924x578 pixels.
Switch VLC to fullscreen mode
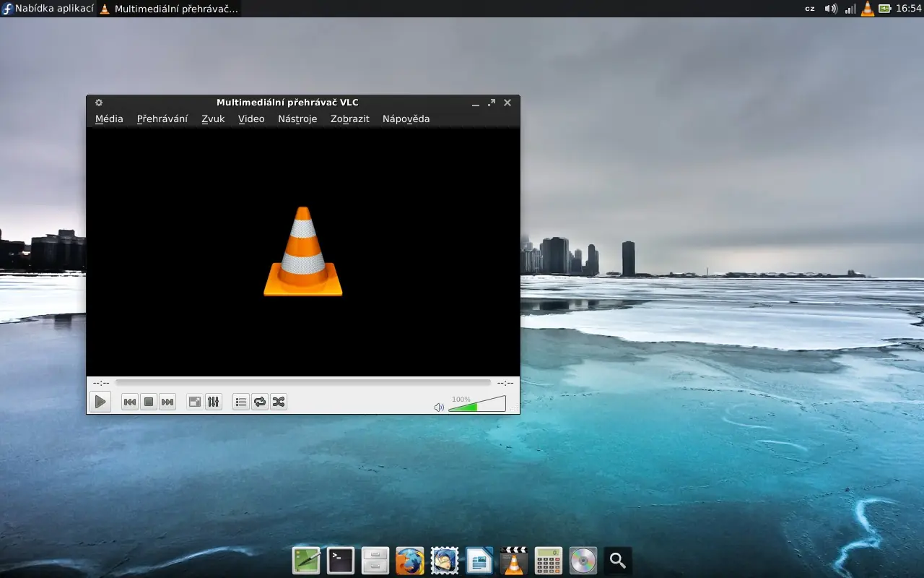pos(194,402)
